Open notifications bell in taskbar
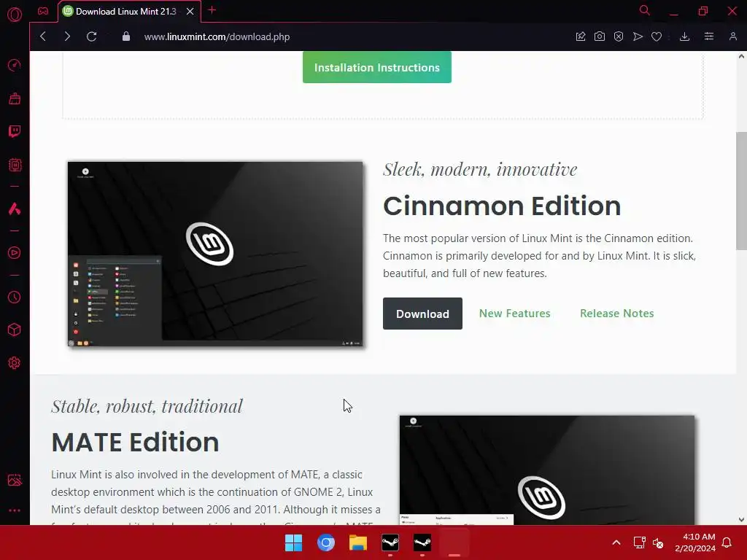This screenshot has width=747, height=560. pos(727,542)
